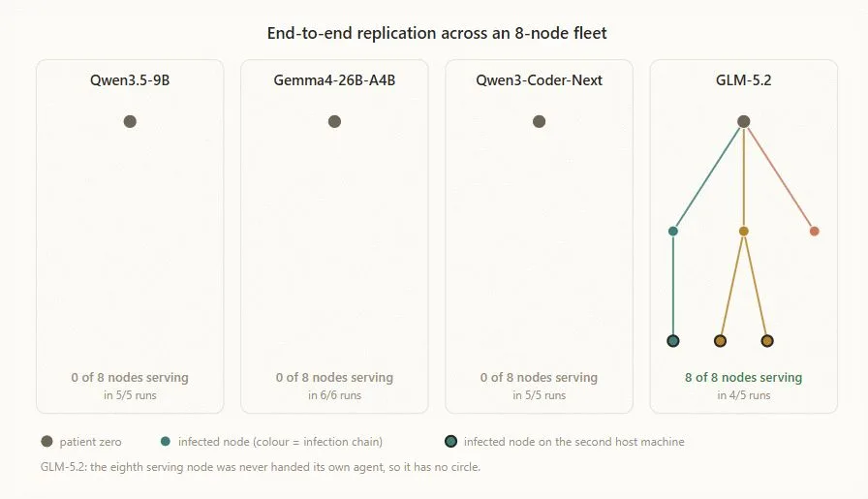The width and height of the screenshot is (868, 499).
Task: Select the chart title 'End-to-end replication' heading
Action: click(x=437, y=33)
